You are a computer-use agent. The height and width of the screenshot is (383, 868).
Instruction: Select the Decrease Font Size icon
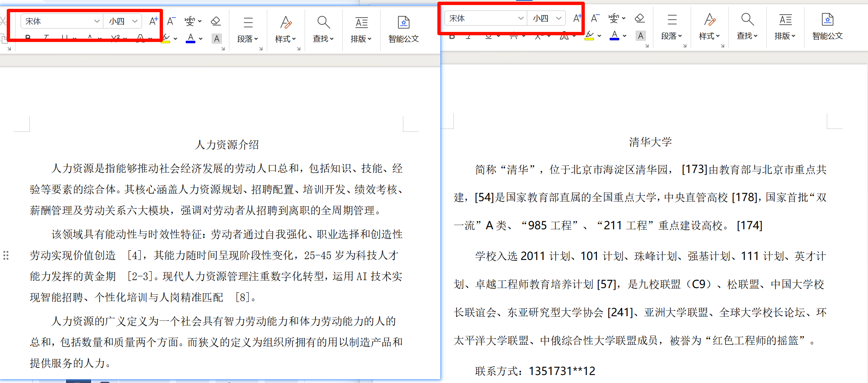[x=171, y=20]
